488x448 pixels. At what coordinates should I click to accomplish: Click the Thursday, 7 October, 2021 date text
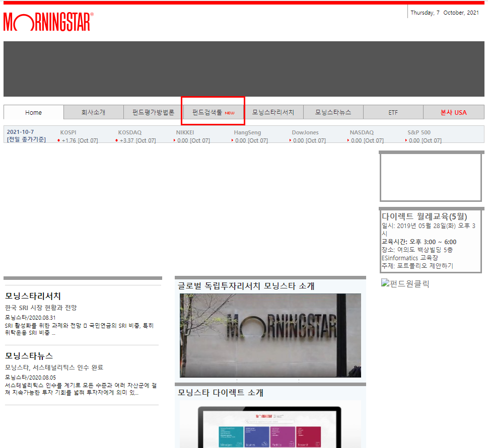(444, 13)
